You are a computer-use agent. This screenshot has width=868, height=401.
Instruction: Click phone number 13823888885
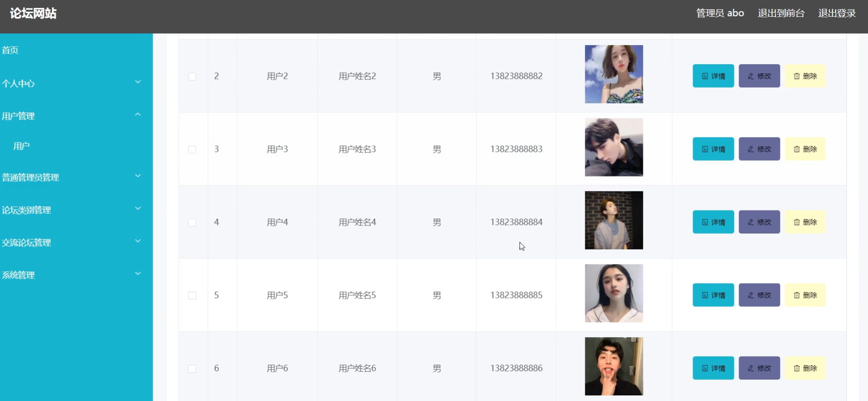click(x=516, y=295)
